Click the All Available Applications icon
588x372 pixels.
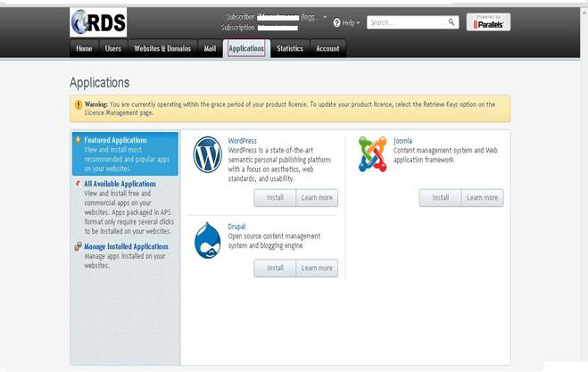[78, 184]
